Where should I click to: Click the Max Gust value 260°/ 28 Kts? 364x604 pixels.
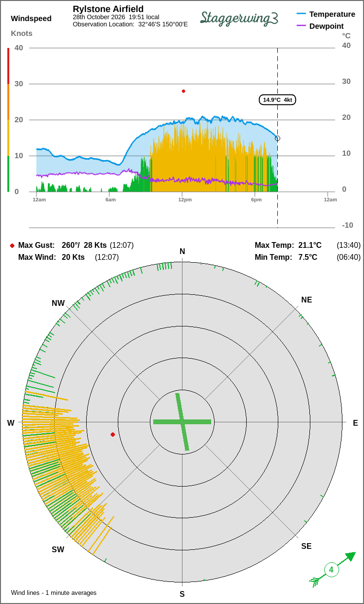(x=84, y=245)
